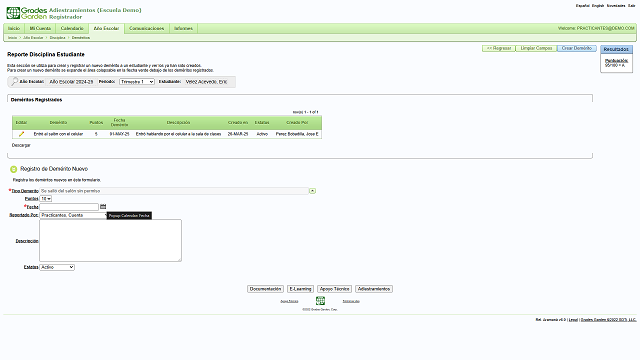This screenshot has height=360, width=640.
Task: Sort by the Demérito column header
Action: 58,122
